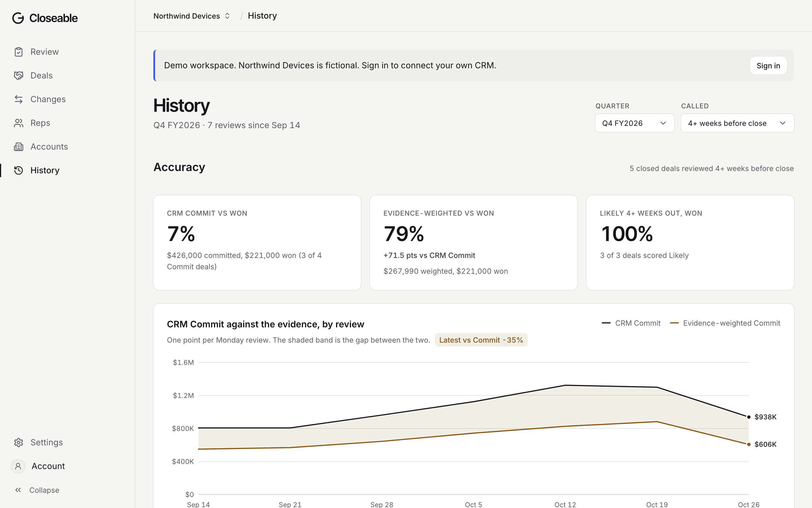Click the $606K chart endpoint

[x=749, y=444]
